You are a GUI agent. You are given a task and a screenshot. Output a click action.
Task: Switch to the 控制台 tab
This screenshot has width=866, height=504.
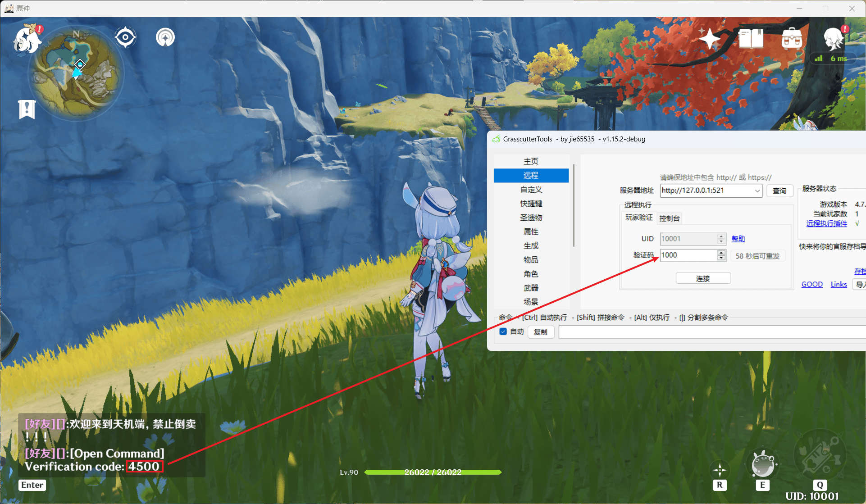pos(669,218)
